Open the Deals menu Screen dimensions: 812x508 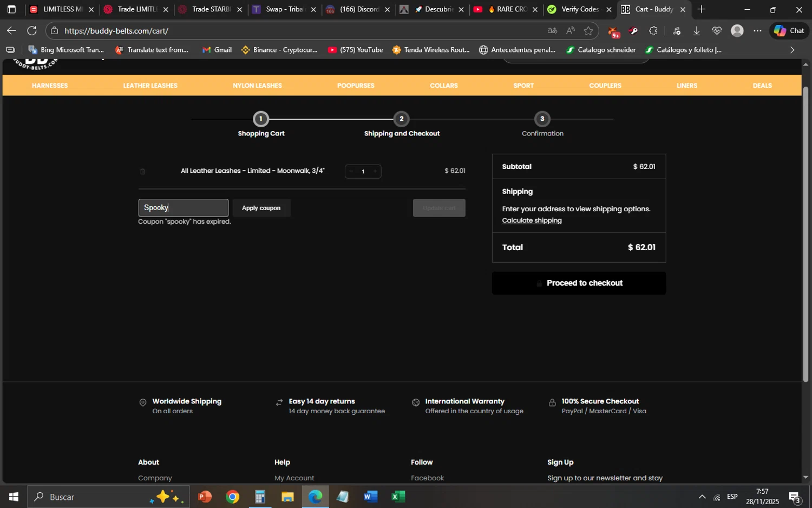click(762, 86)
